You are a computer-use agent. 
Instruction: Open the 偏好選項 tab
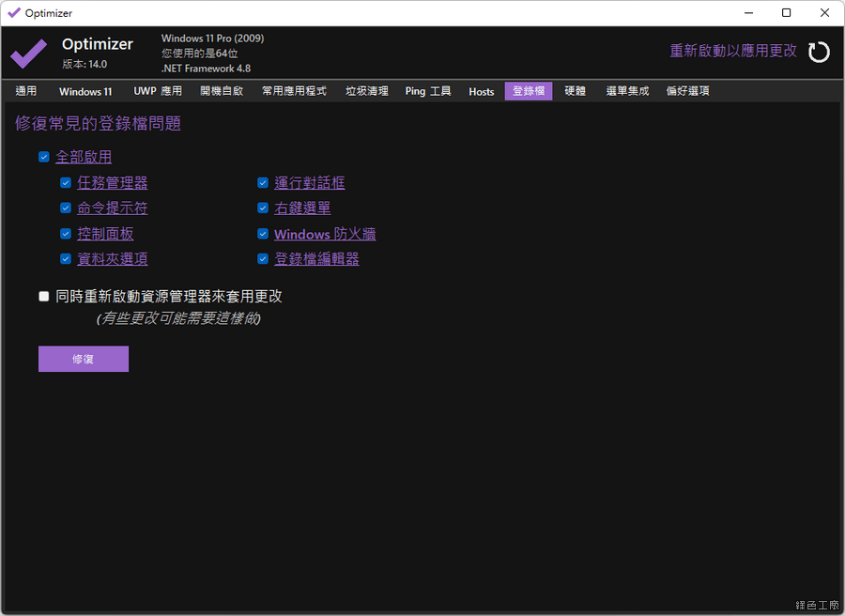click(x=687, y=91)
